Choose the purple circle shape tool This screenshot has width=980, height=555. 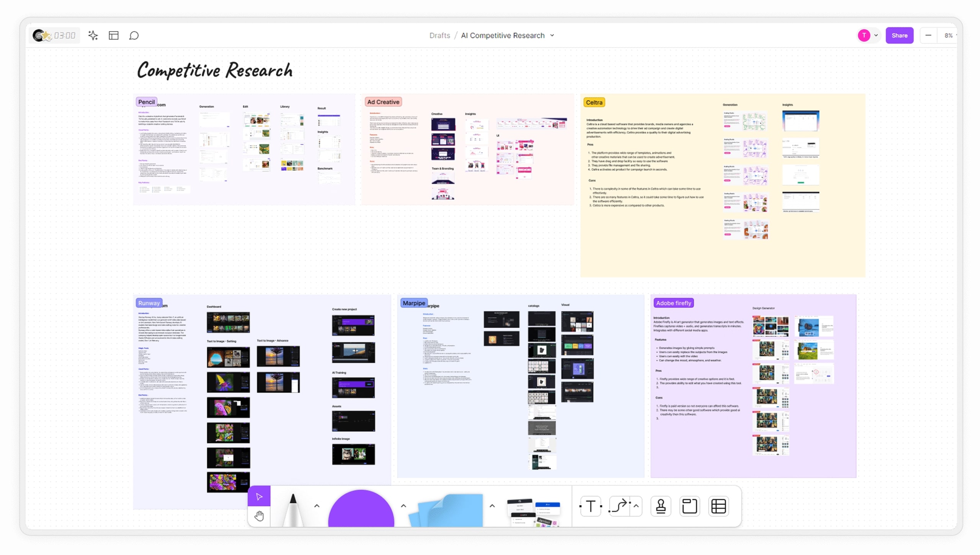point(361,508)
